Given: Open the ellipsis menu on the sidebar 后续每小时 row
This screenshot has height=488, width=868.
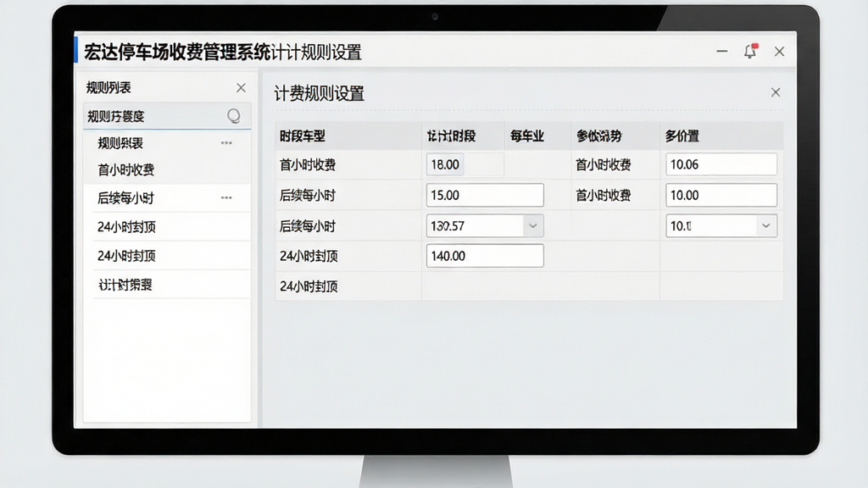Looking at the screenshot, I should tap(226, 197).
